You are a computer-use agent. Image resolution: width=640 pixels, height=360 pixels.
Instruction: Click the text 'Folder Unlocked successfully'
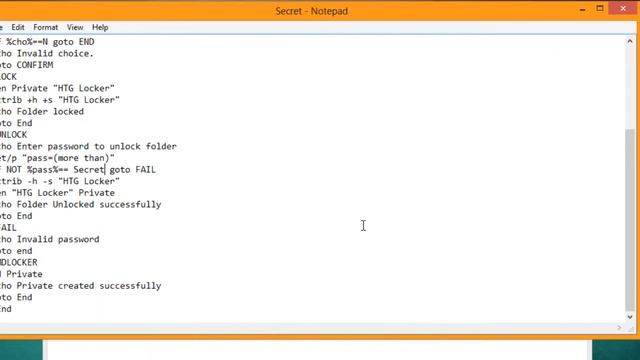tap(89, 204)
